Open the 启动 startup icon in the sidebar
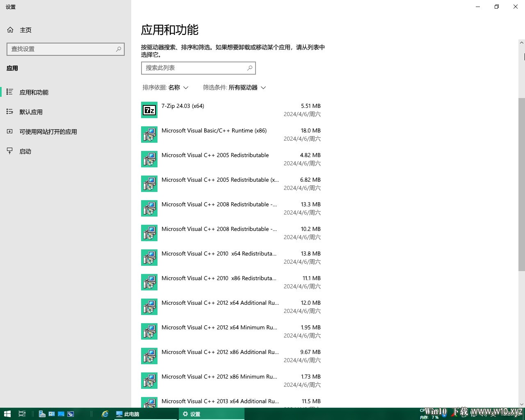The width and height of the screenshot is (525, 420). click(x=10, y=151)
